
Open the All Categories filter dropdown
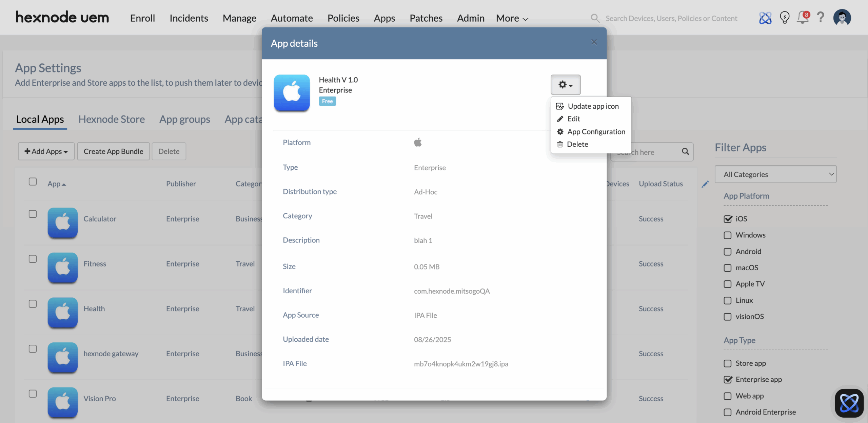point(775,174)
